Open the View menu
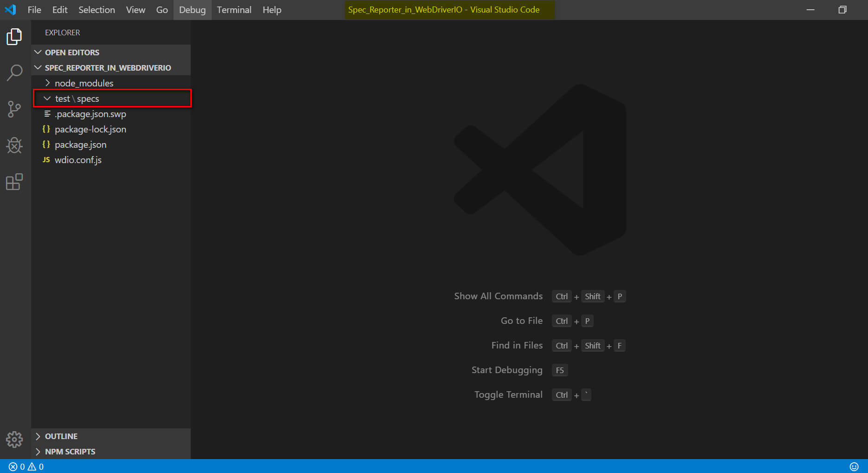This screenshot has height=473, width=868. point(136,10)
